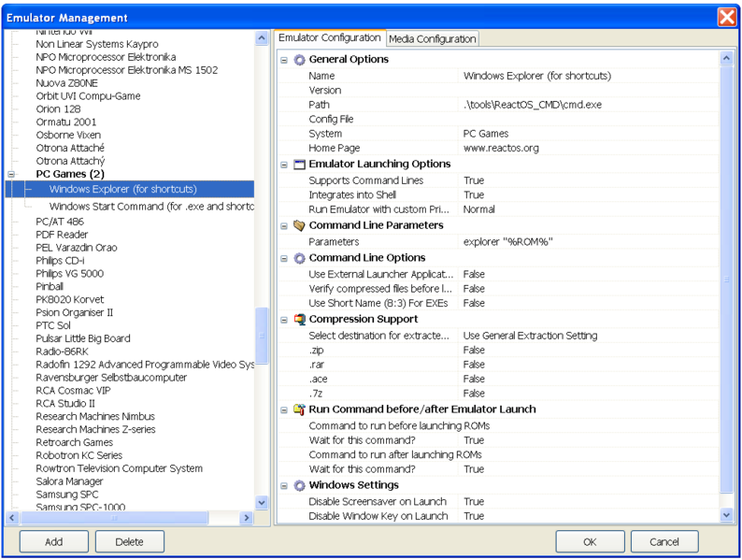Click the Delete button

coord(130,541)
